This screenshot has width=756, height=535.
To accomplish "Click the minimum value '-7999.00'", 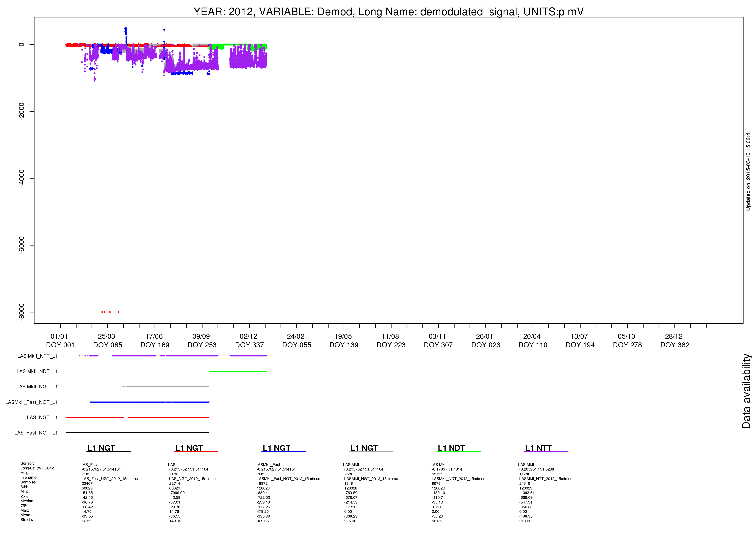I will (x=177, y=493).
